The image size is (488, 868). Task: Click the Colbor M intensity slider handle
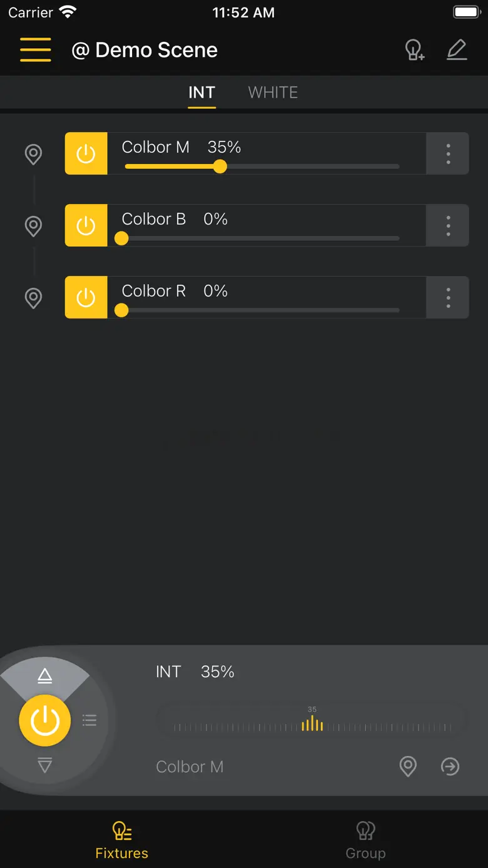[220, 166]
